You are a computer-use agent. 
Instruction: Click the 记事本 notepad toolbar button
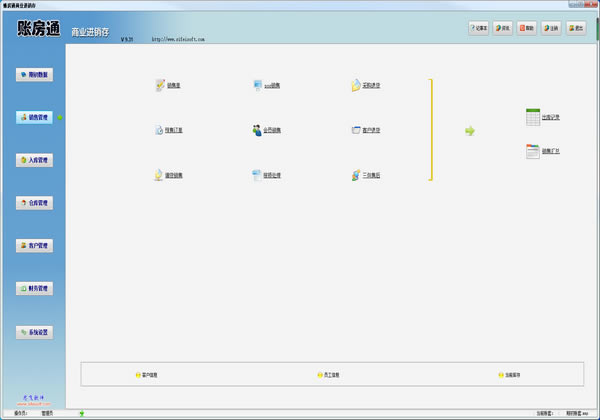tap(478, 29)
